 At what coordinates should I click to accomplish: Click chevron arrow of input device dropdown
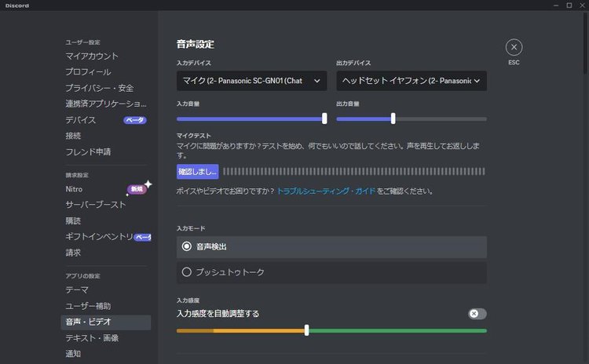coord(317,81)
